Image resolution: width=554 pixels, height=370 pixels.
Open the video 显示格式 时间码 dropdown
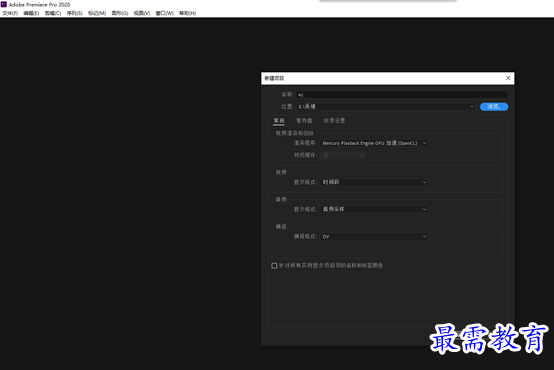[374, 182]
